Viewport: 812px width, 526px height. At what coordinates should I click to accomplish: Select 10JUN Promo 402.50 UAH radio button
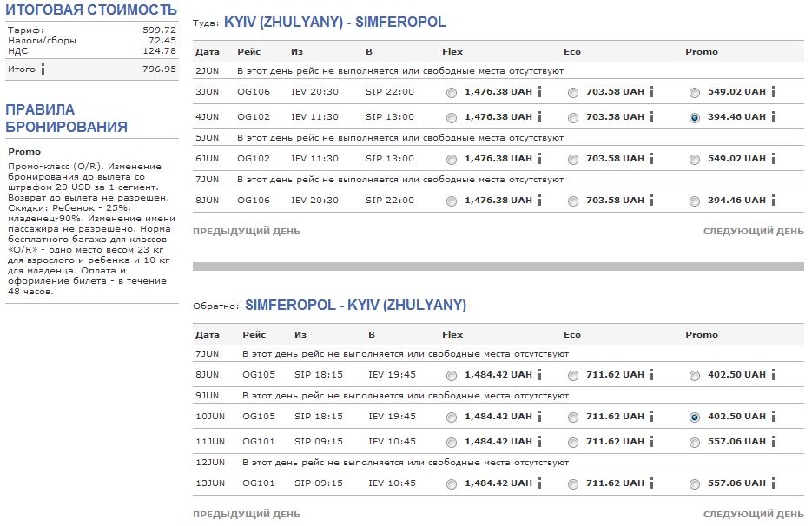click(695, 418)
